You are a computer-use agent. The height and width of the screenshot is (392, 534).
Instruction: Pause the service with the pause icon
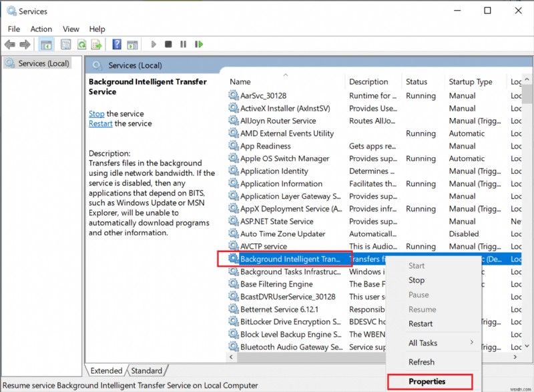[x=183, y=44]
